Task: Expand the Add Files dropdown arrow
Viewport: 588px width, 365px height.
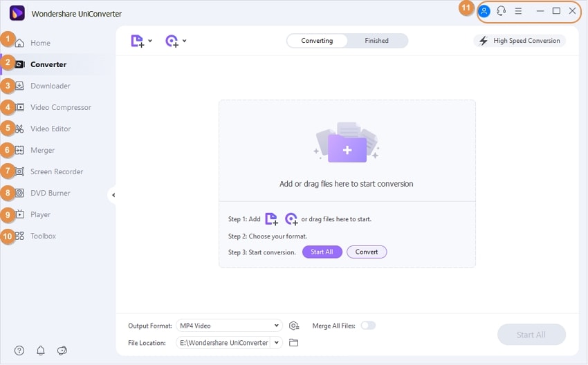Action: 150,41
